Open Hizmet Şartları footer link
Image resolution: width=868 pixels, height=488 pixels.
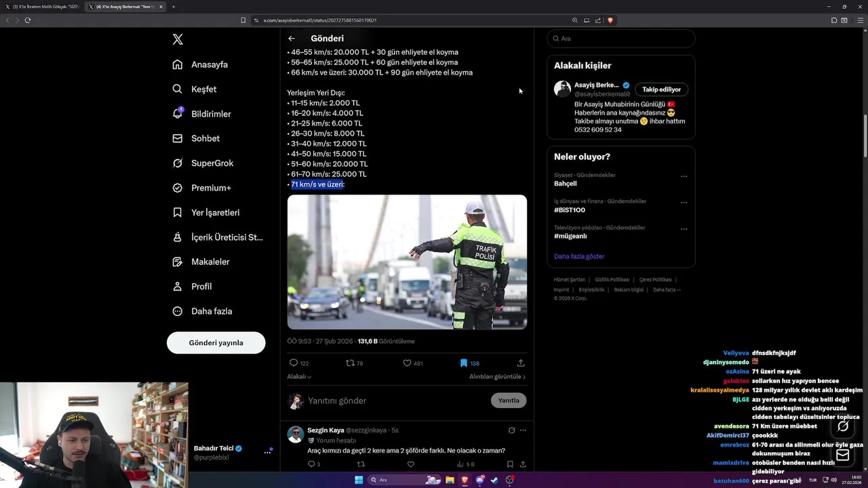[569, 280]
